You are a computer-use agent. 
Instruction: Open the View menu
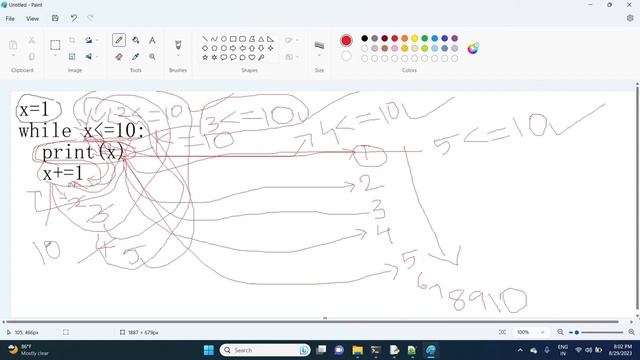32,18
